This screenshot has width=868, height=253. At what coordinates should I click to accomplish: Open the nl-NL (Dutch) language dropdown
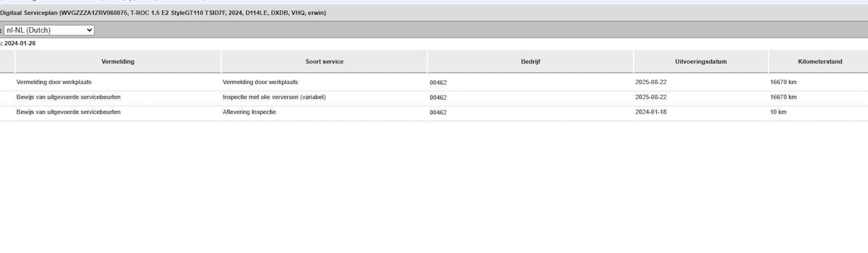coord(49,30)
